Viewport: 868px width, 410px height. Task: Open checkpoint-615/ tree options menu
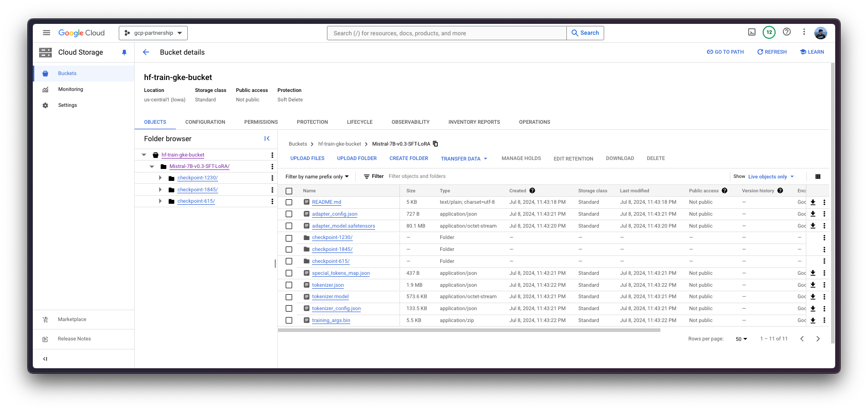pyautogui.click(x=272, y=201)
